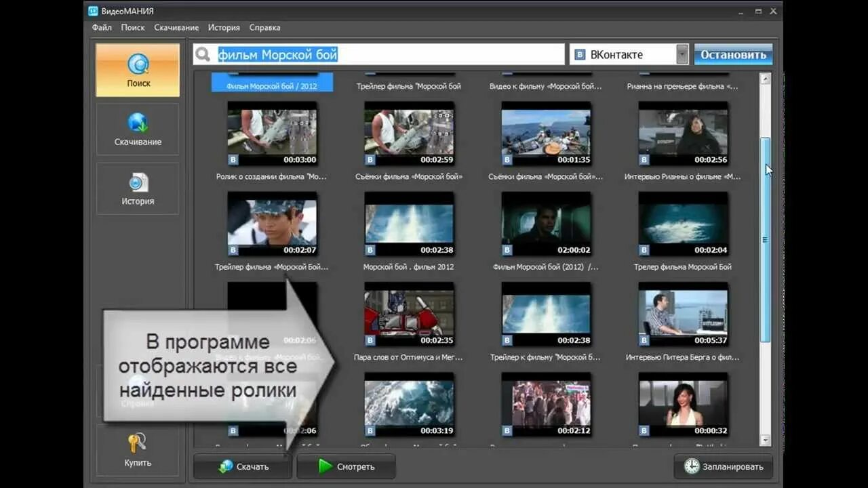The width and height of the screenshot is (868, 488).
Task: Select video thumbnail with duration 00:00:32
Action: coord(684,405)
